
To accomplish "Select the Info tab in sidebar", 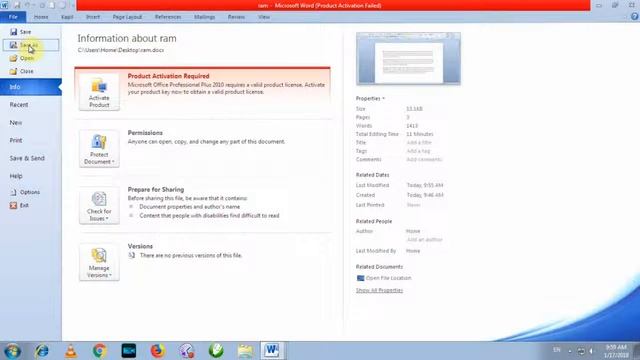I will point(31,87).
